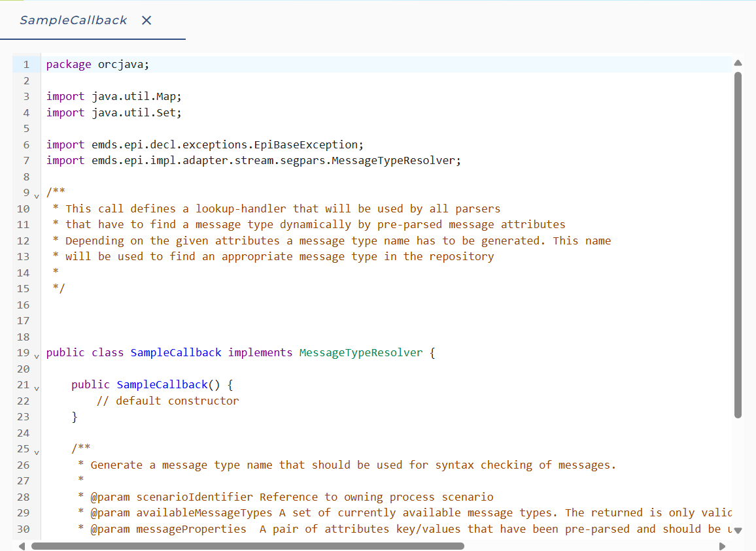Click the green MessageTypeResolver interface name
This screenshot has height=551, width=756.
pos(361,353)
